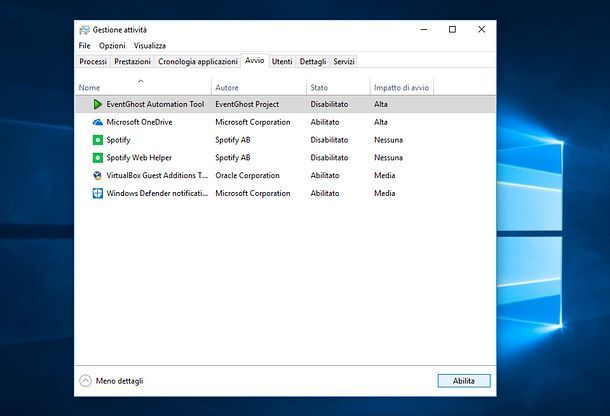Screen dimensions: 610x416
Task: Click Abilitato status in OneDrive row
Action: pyautogui.click(x=325, y=122)
